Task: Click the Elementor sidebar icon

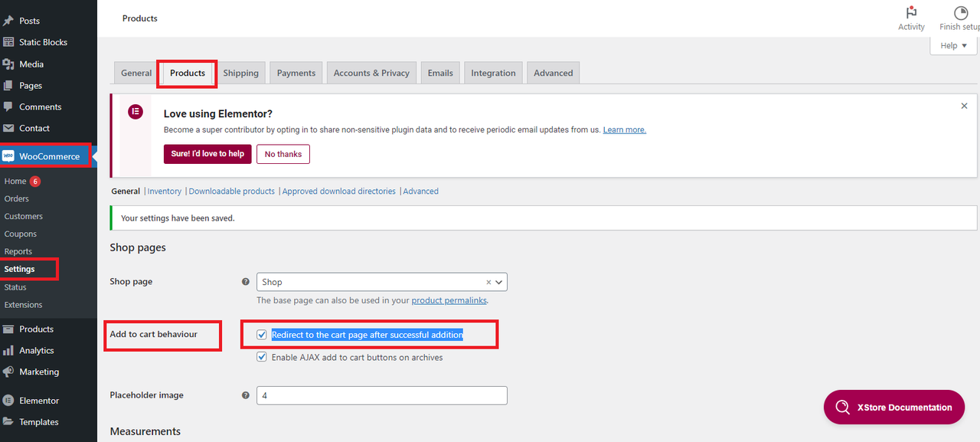Action: point(8,401)
